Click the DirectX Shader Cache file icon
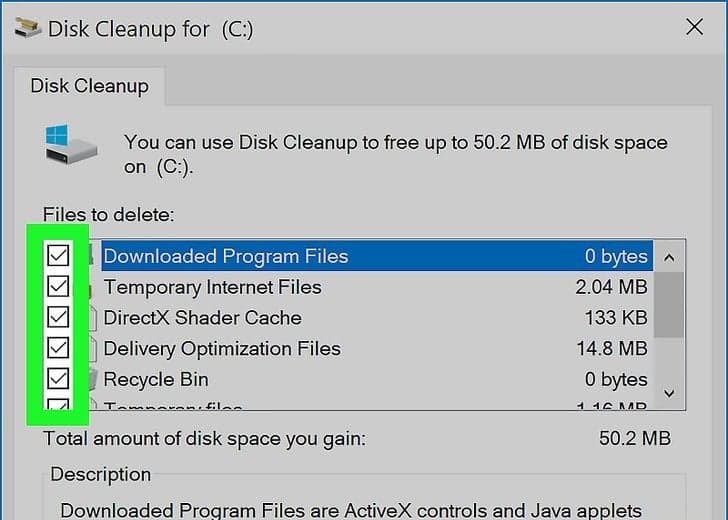The image size is (728, 520). coord(92,318)
